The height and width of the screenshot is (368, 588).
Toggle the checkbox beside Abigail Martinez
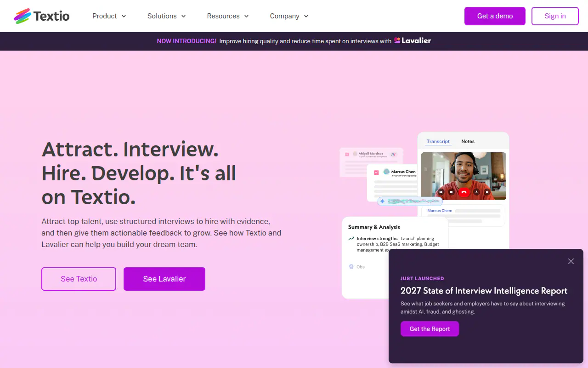[347, 155]
